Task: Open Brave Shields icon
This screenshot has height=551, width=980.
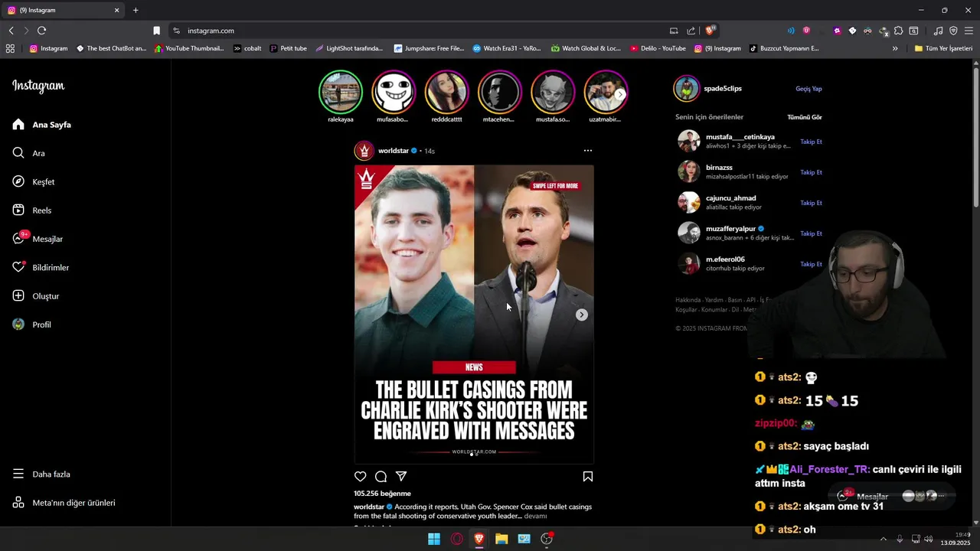Action: pos(710,31)
